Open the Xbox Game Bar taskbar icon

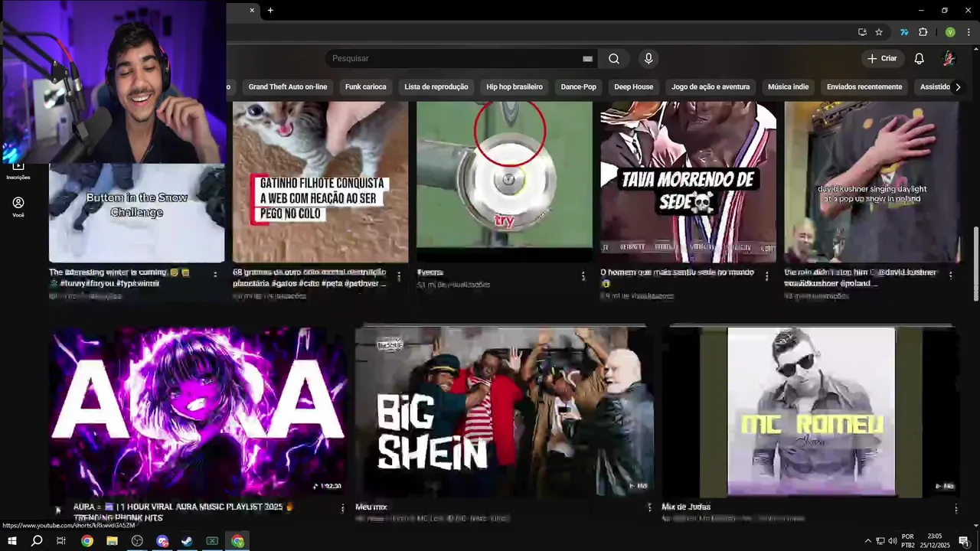pos(212,541)
